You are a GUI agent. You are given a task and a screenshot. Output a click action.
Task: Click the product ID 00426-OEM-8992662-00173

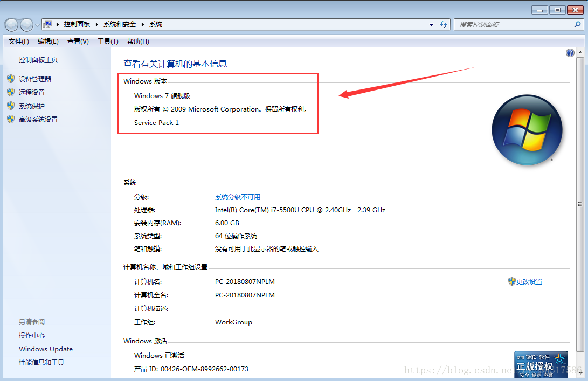click(204, 369)
